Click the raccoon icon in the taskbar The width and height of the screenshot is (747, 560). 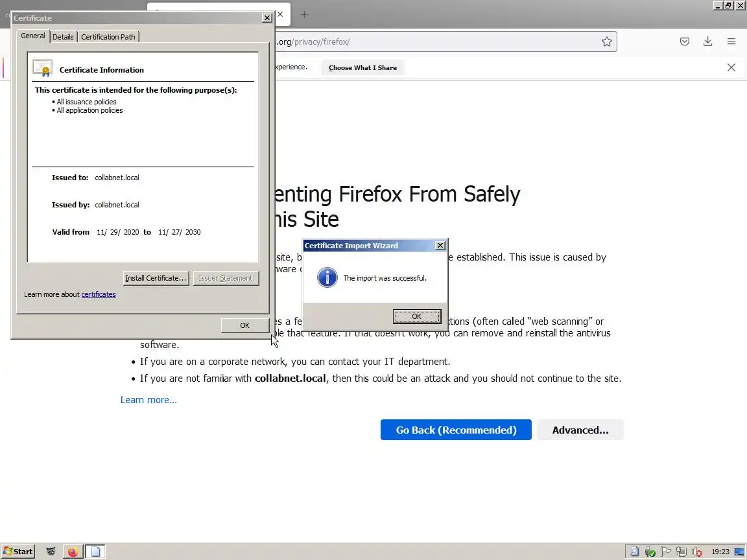(51, 552)
